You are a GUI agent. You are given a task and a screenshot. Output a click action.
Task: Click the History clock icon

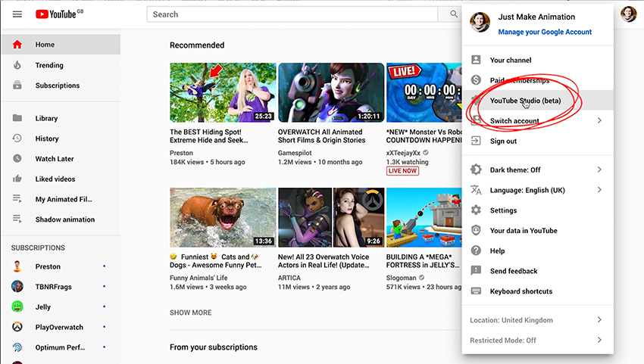(17, 138)
